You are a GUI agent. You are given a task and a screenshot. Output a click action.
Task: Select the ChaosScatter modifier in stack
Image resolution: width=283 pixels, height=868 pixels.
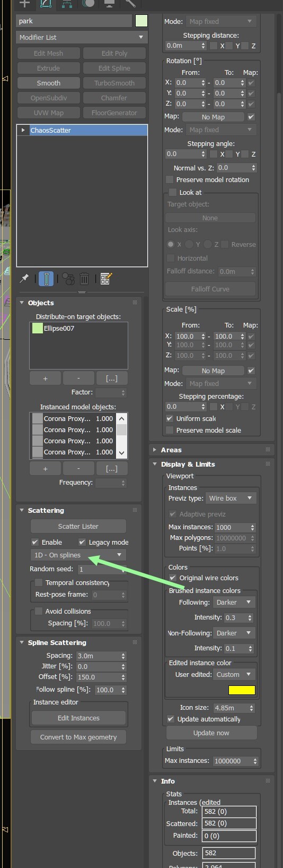pyautogui.click(x=82, y=130)
